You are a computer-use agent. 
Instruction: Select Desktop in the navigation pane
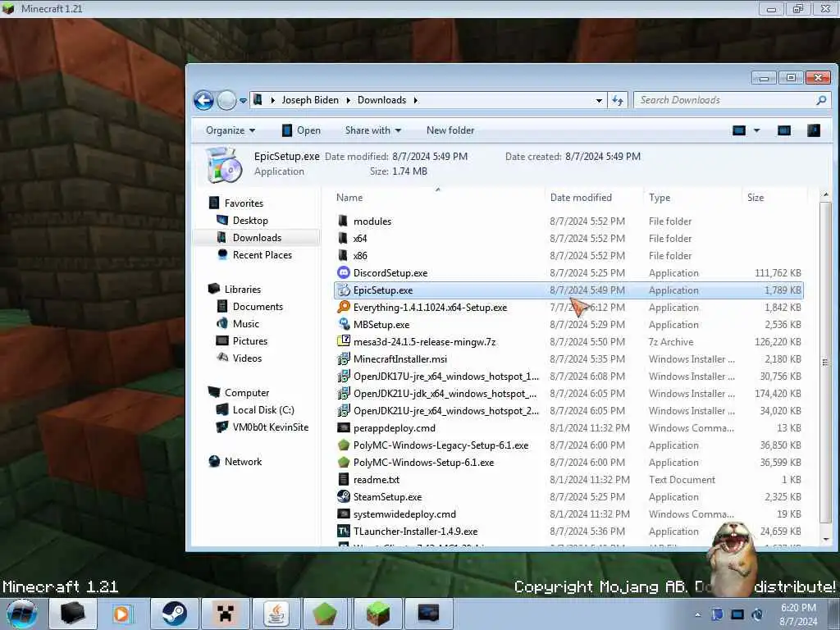pyautogui.click(x=250, y=221)
